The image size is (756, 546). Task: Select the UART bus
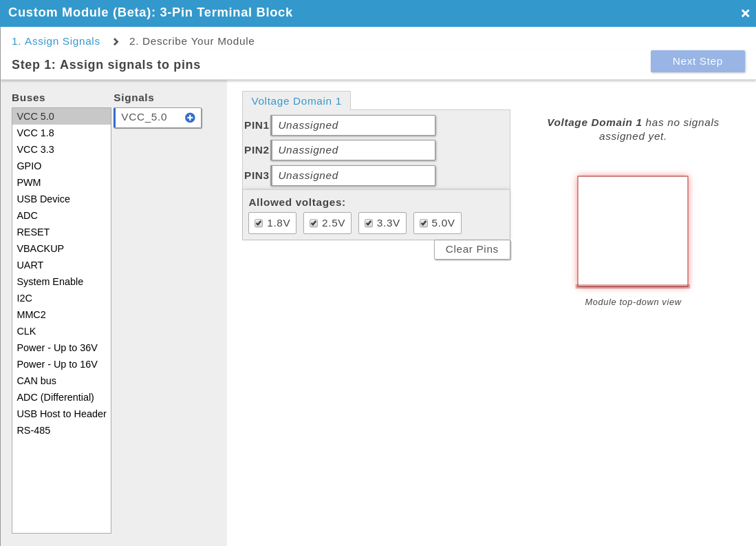coord(62,265)
